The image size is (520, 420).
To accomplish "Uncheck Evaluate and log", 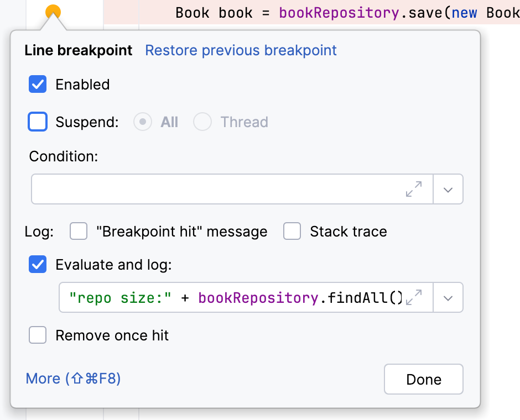I will (37, 264).
